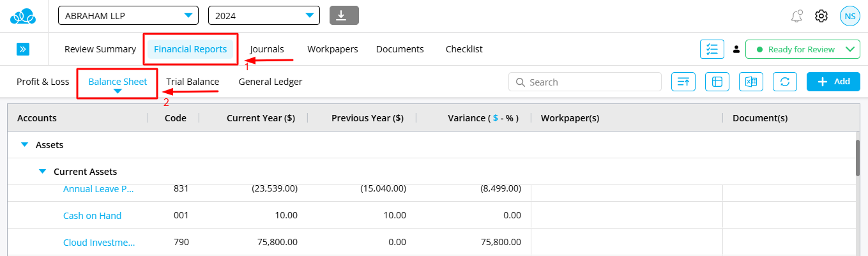
Task: Click the download button in top bar
Action: point(344,15)
